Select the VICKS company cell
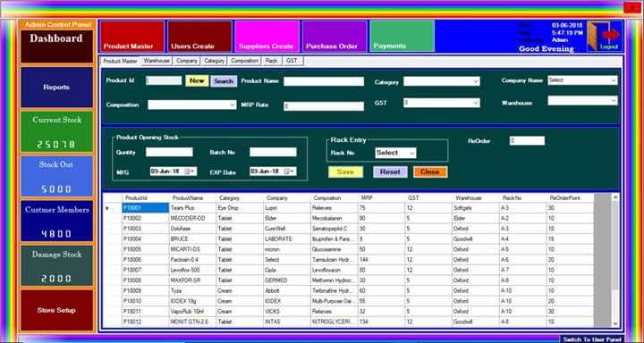Image resolution: width=644 pixels, height=343 pixels. [x=287, y=312]
